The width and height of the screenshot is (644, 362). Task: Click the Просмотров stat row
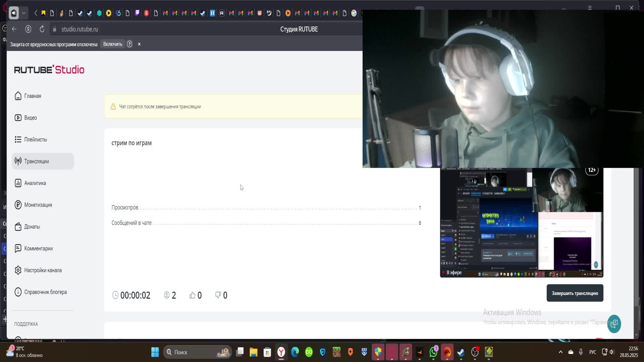point(266,208)
